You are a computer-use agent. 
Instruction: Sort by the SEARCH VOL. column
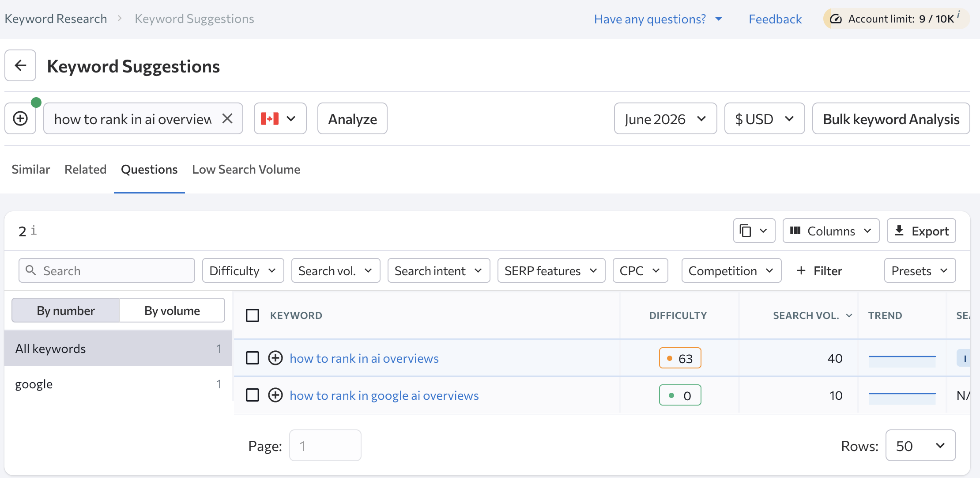tap(812, 315)
